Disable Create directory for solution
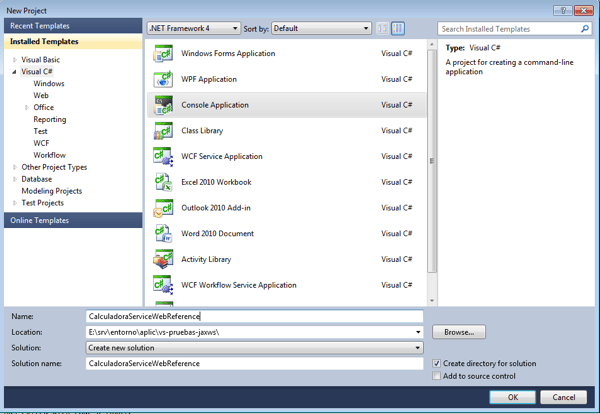The height and width of the screenshot is (414, 600). coord(437,363)
